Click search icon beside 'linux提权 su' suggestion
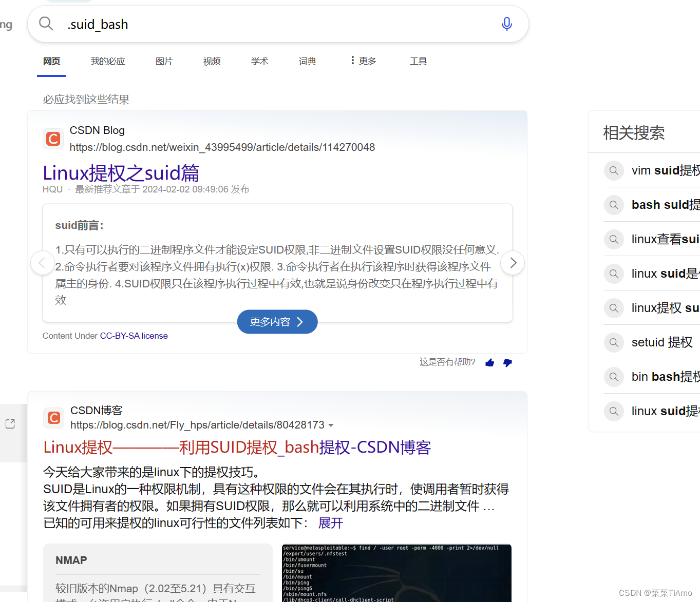700x602 pixels. 614,308
